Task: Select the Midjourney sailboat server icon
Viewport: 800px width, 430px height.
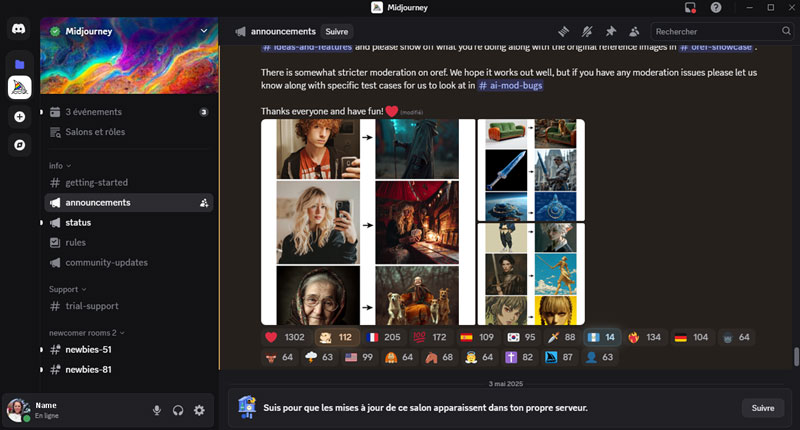Action: pos(19,87)
